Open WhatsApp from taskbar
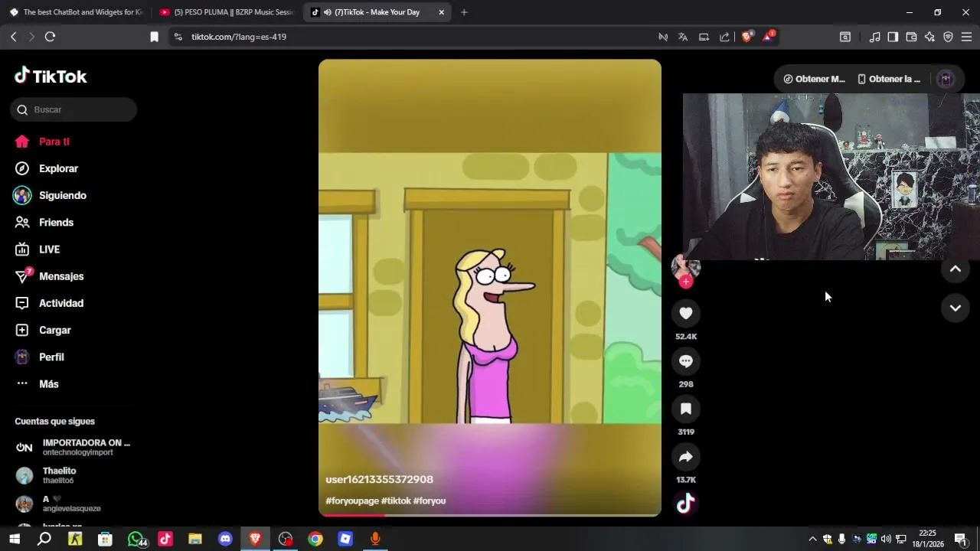Viewport: 980px width, 551px height. [136, 539]
